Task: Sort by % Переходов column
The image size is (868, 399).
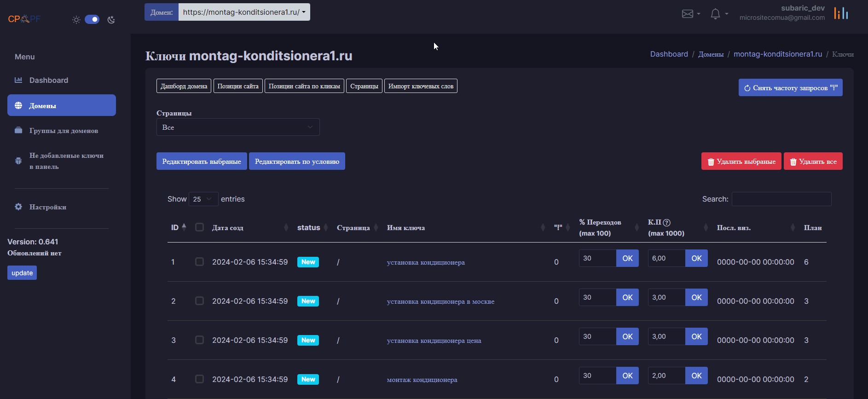Action: [x=609, y=227]
